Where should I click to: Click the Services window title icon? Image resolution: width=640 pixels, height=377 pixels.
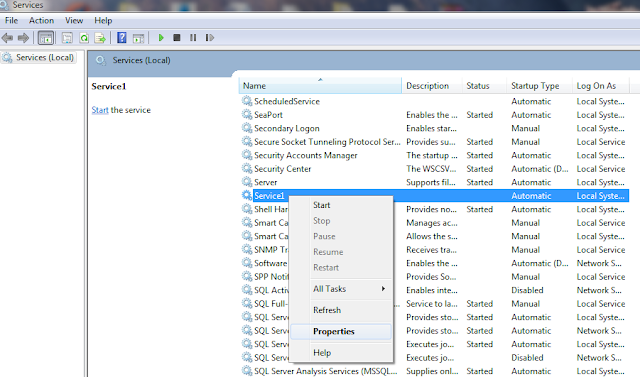point(4,5)
